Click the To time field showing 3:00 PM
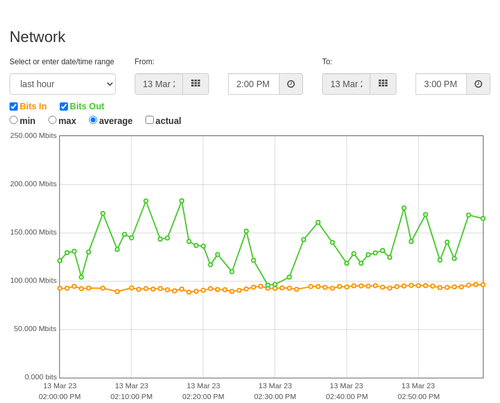The height and width of the screenshot is (403, 500). pos(441,84)
